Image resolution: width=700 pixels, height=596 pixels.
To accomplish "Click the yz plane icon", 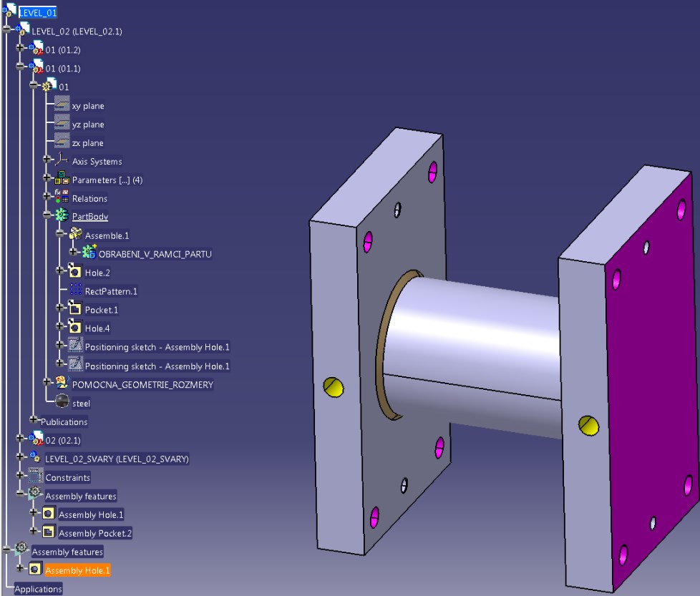I will tap(62, 122).
